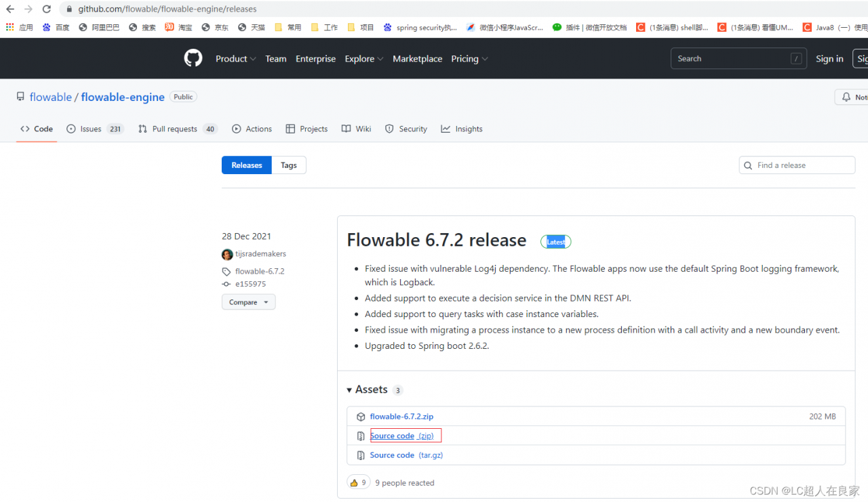868x502 pixels.
Task: Reload the page with refresh icon
Action: click(47, 9)
